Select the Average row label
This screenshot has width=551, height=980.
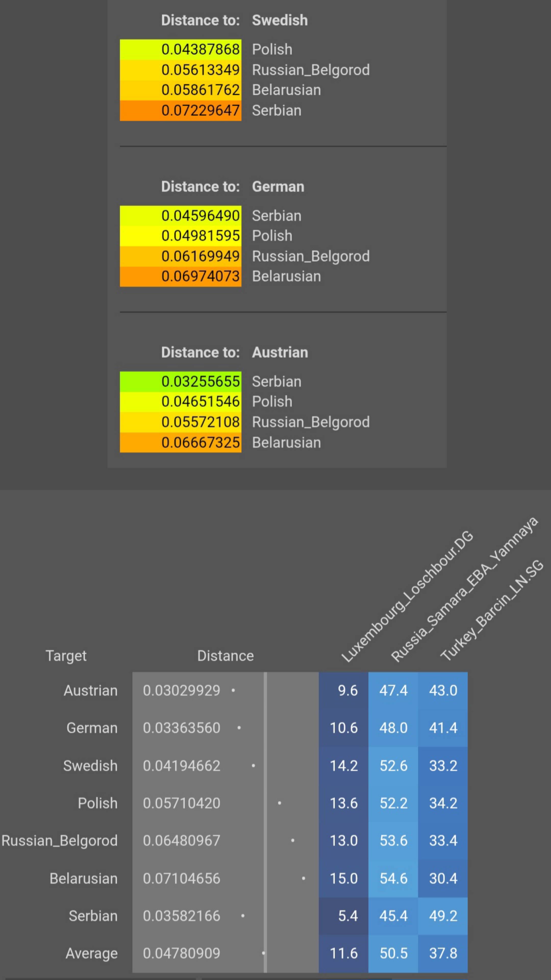[91, 953]
